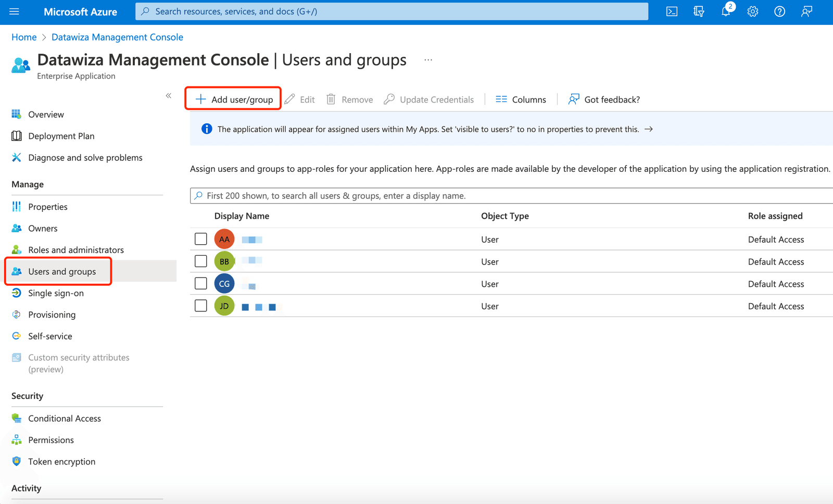Click the search magnifier in the top search bar
The image size is (833, 504).
pos(145,11)
